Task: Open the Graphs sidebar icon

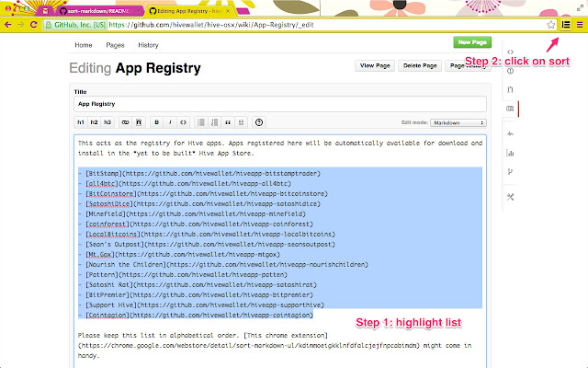Action: coord(510,153)
